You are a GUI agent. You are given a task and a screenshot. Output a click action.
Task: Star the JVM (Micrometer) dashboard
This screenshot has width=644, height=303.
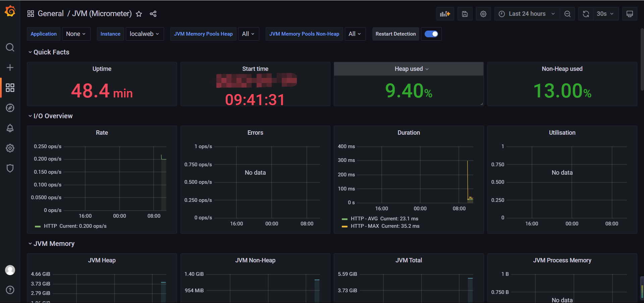pyautogui.click(x=139, y=14)
